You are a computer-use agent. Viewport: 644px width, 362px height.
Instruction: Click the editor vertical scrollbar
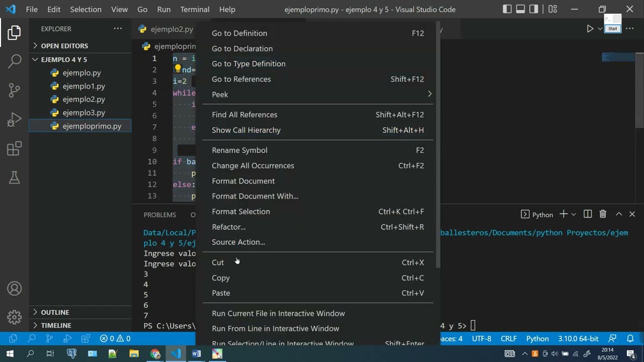(639, 90)
